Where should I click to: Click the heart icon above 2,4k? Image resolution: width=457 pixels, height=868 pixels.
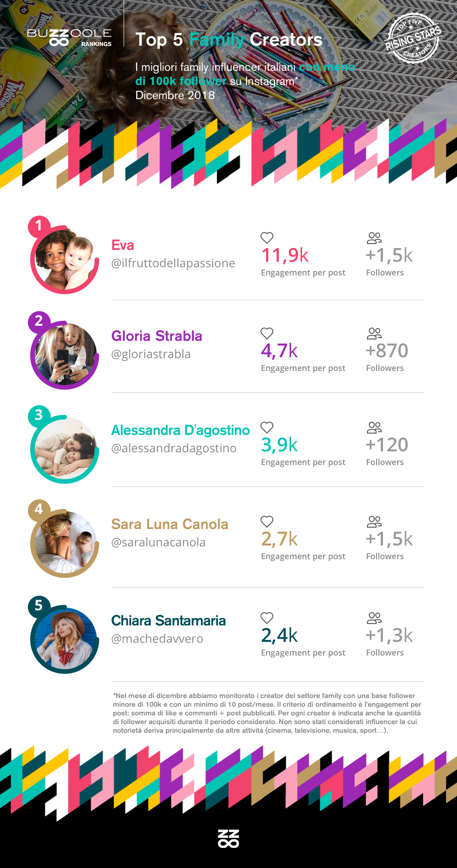click(x=267, y=618)
